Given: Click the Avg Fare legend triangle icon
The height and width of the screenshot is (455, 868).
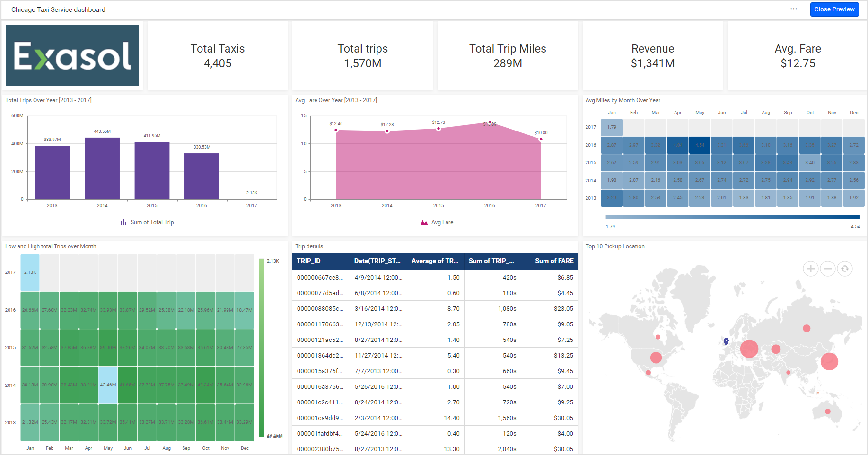Looking at the screenshot, I should pyautogui.click(x=424, y=222).
